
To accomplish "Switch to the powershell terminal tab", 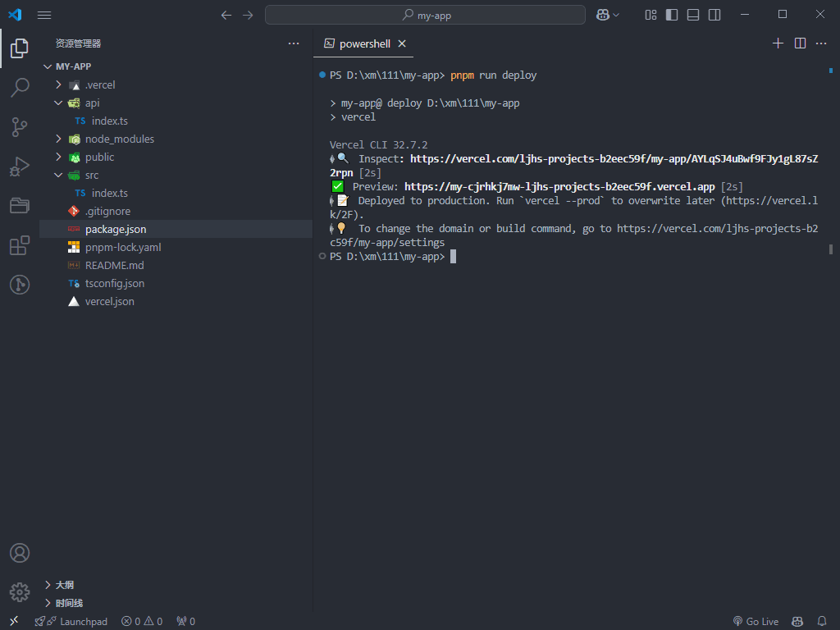I will pos(363,44).
